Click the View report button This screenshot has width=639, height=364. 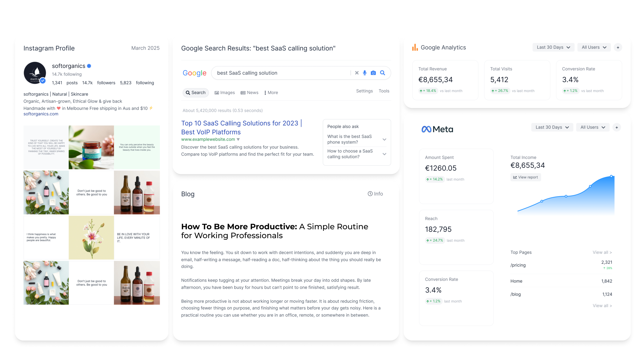pos(525,177)
